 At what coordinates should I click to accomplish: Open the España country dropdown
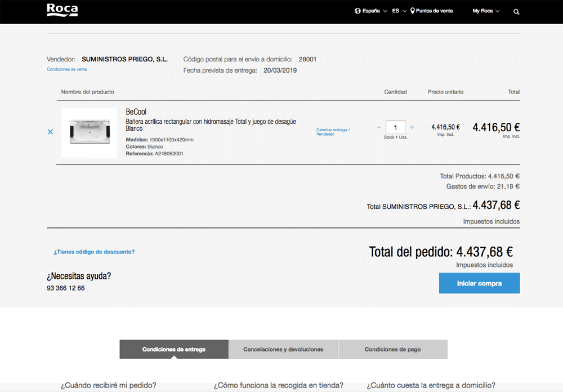371,11
